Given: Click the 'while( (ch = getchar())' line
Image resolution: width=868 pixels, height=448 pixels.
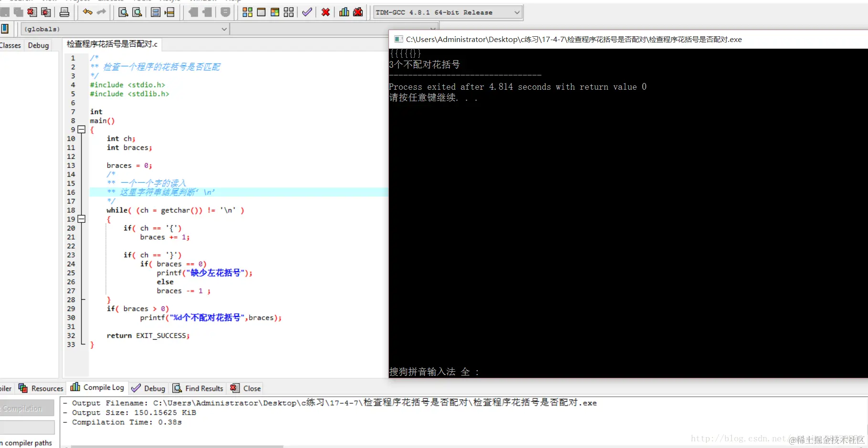Looking at the screenshot, I should pos(175,210).
